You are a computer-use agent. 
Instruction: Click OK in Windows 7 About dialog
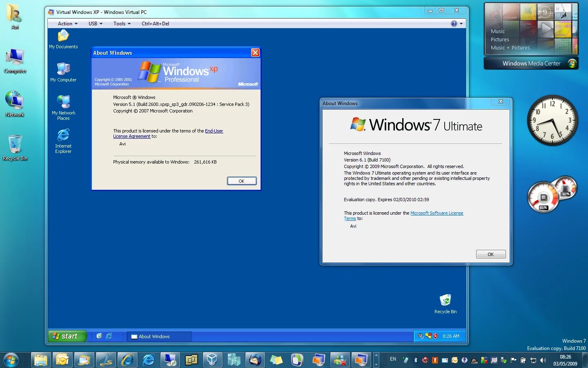(491, 254)
